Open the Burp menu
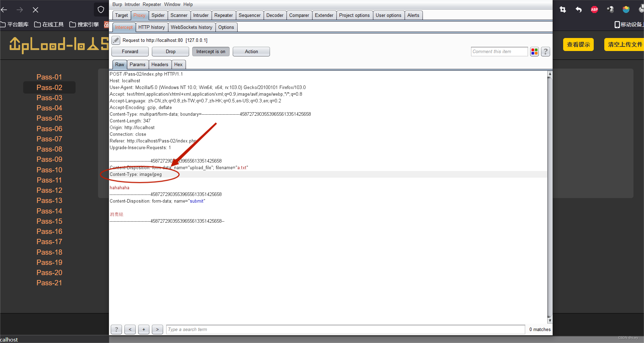 pos(117,5)
